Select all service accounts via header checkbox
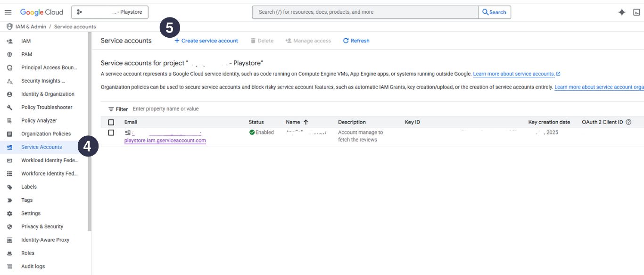 pos(111,122)
